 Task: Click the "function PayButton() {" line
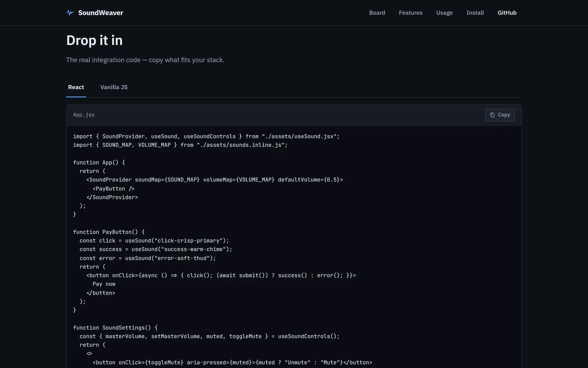point(109,232)
